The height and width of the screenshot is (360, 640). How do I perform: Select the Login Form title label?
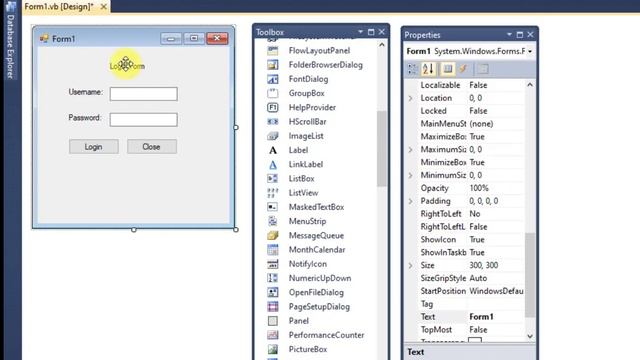point(127,66)
